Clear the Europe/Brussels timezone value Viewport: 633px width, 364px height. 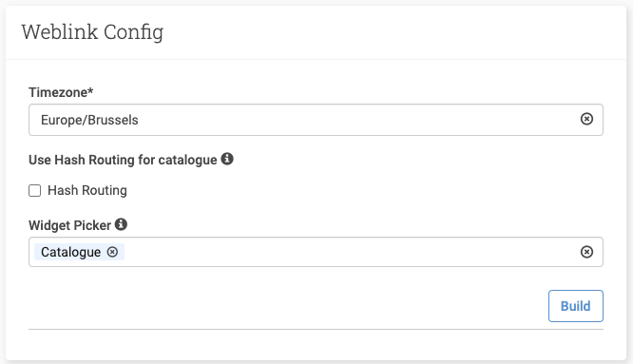point(586,119)
